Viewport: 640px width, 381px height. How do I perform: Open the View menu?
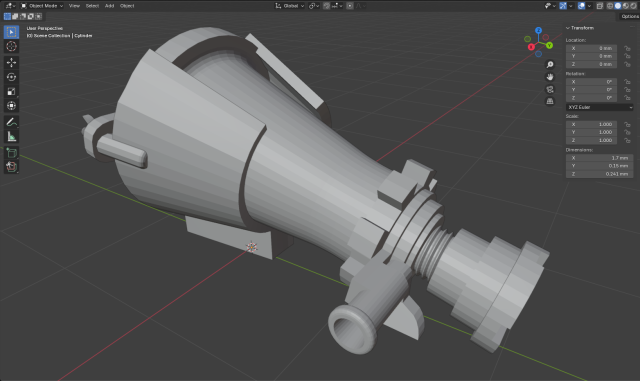[74, 6]
